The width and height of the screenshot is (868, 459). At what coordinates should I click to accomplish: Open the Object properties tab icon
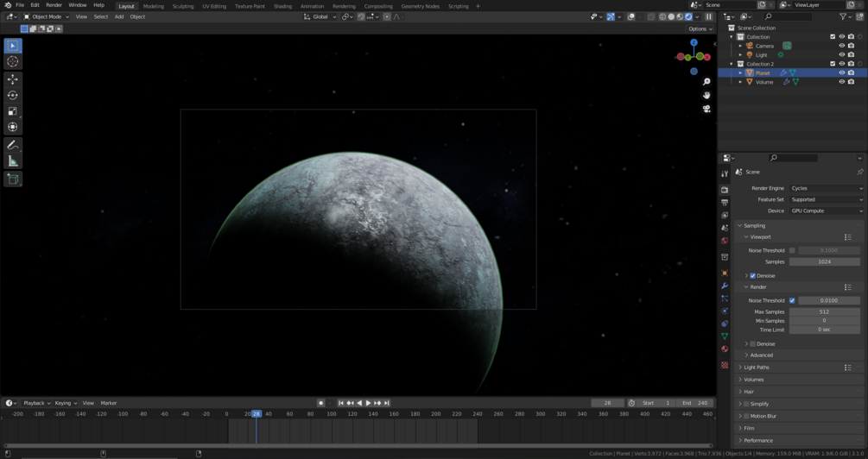[x=725, y=274]
